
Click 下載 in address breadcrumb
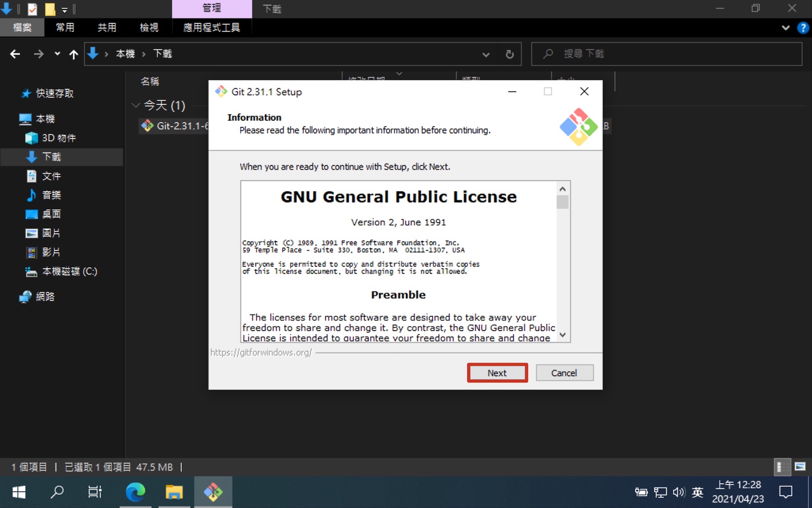click(x=162, y=54)
